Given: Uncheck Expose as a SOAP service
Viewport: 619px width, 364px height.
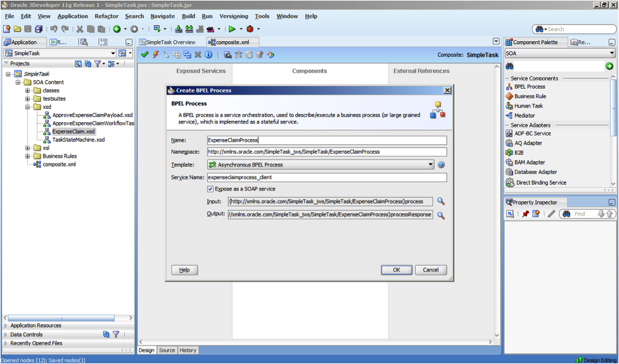Looking at the screenshot, I should coord(210,189).
